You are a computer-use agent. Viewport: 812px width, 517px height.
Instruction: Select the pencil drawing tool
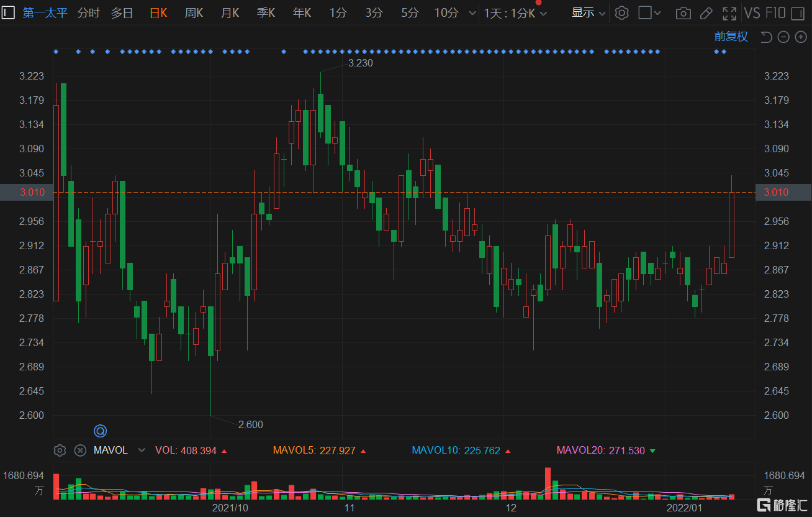click(x=706, y=13)
